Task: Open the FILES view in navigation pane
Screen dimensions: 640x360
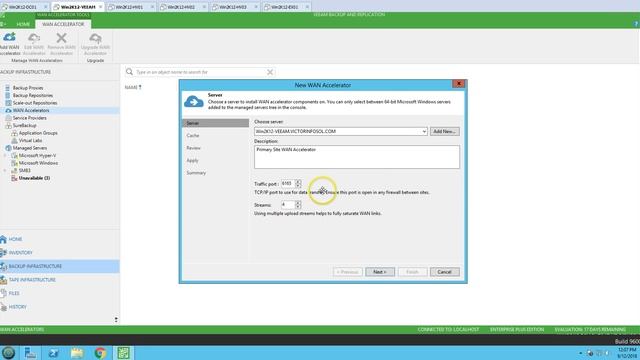Action: click(60, 293)
